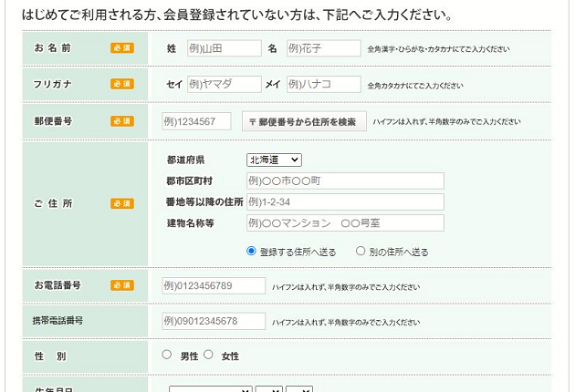Focus the メイ furigana input field
This screenshot has width=575, height=392.
323,85
